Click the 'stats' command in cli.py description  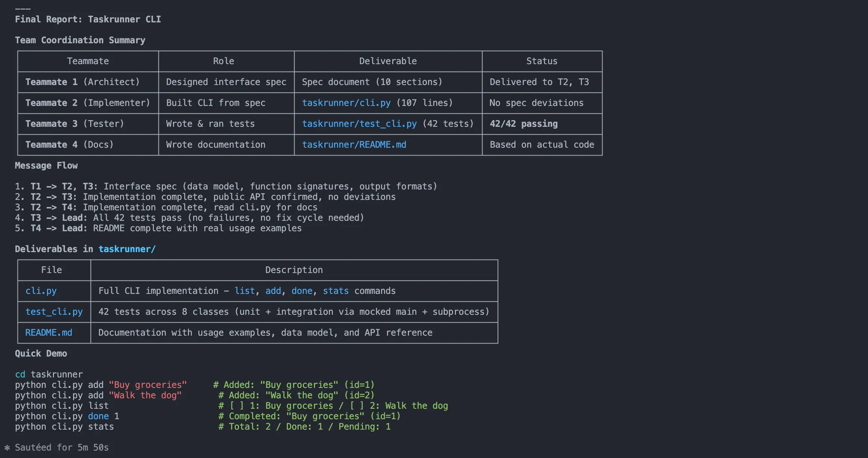(336, 291)
